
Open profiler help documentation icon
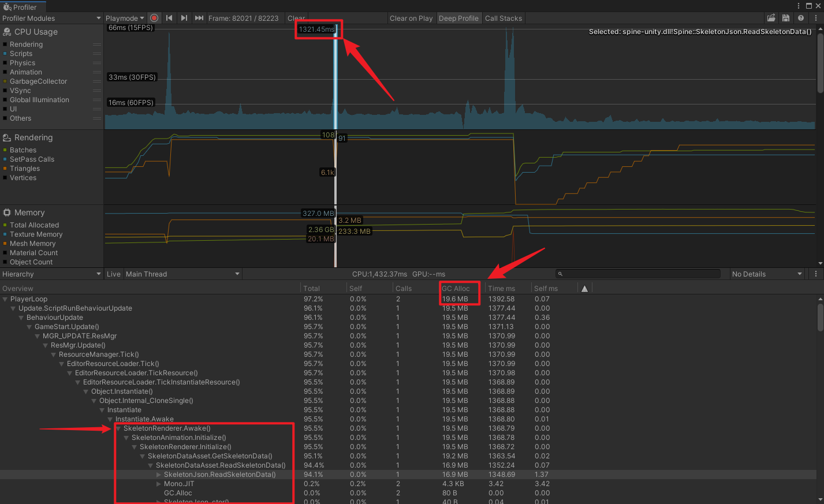click(x=801, y=18)
